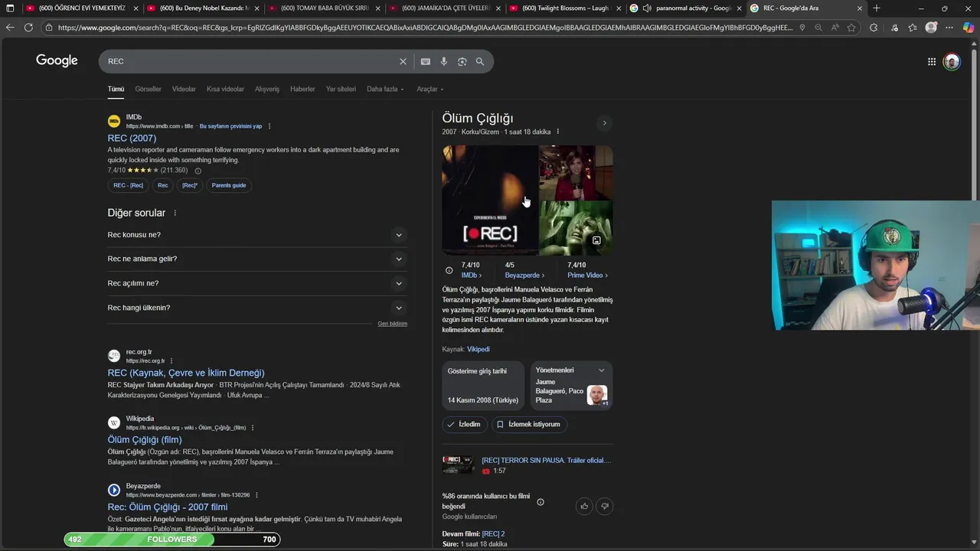The image size is (980, 551).
Task: Open all images icon on poster
Action: tap(596, 240)
